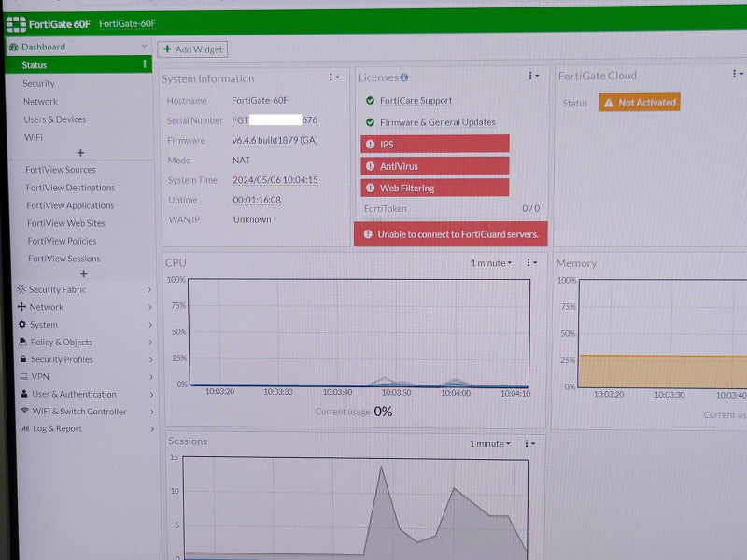747x560 pixels.
Task: Open FortiGate Cloud widget options menu
Action: (738, 74)
